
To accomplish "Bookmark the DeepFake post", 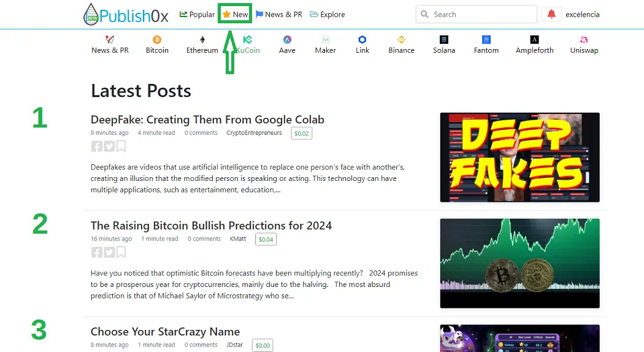I will click(x=121, y=146).
